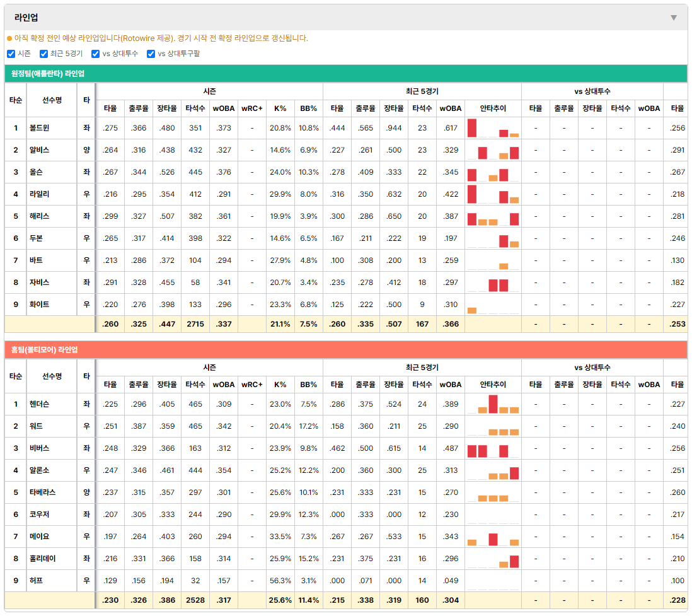Screen dimensions: 692x616
Task: Click 해리스's 안타추이 mini chart
Action: pos(493,216)
